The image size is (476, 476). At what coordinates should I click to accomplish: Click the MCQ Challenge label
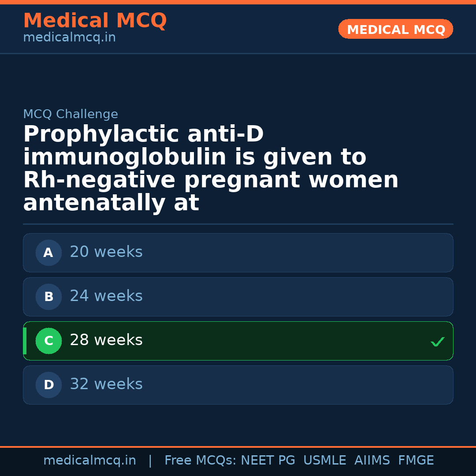71,114
